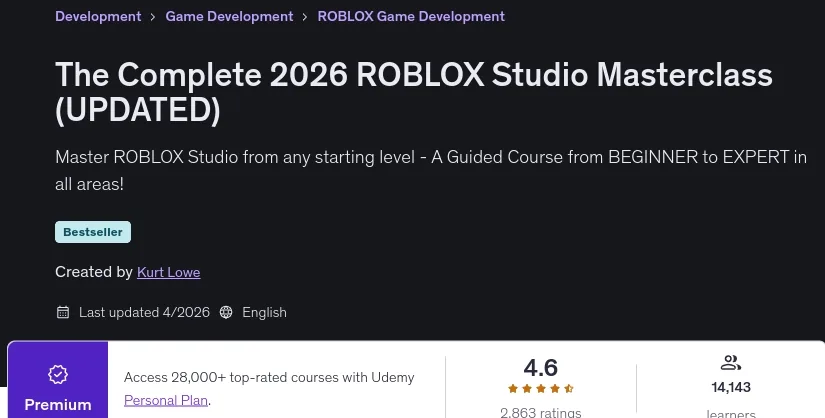This screenshot has height=418, width=825.
Task: Click the third rating star
Action: (541, 389)
